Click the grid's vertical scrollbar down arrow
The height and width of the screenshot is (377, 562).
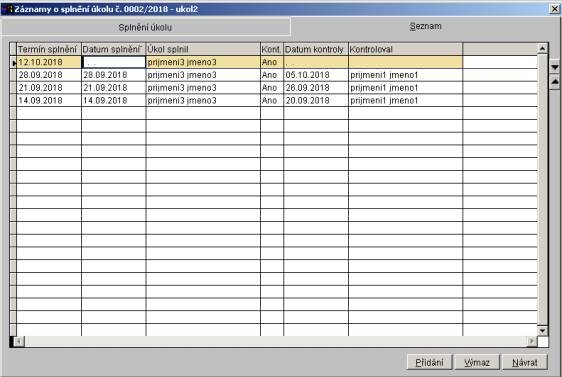pyautogui.click(x=542, y=330)
